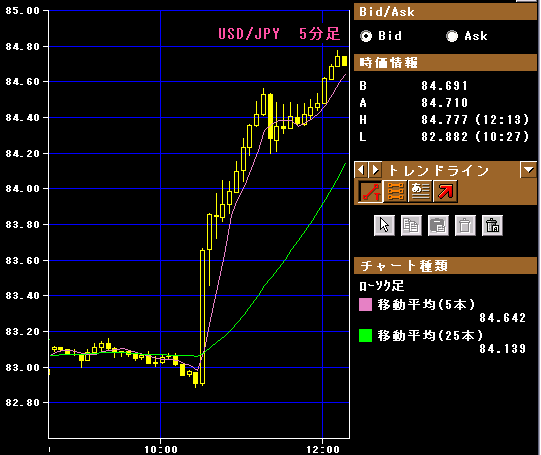This screenshot has height=455, width=541.
Task: Click the トレンドライン panel title
Action: 439,170
